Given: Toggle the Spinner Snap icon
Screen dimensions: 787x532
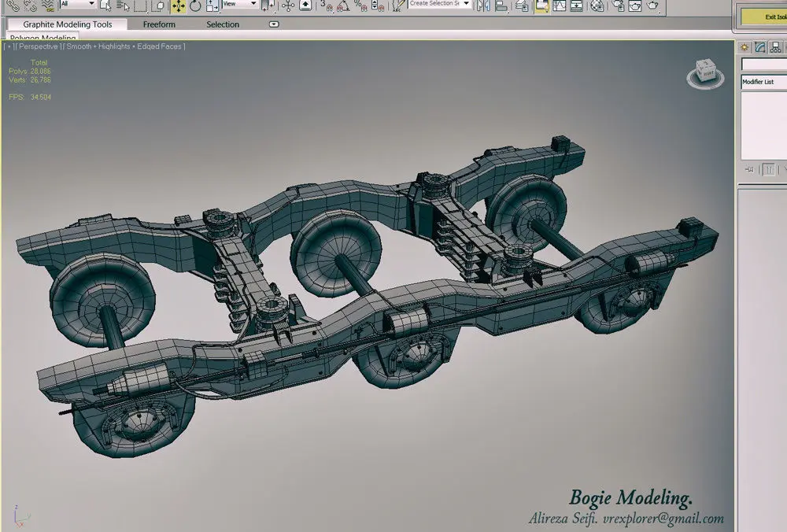Looking at the screenshot, I should coord(378,6).
